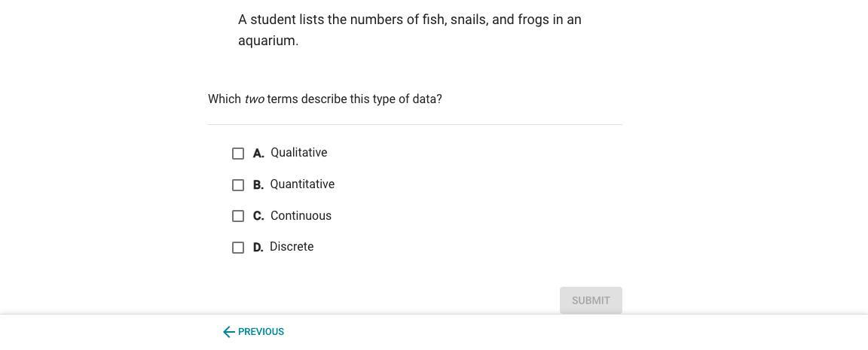This screenshot has width=868, height=350.
Task: Select the checkbox for Discrete
Action: click(238, 248)
